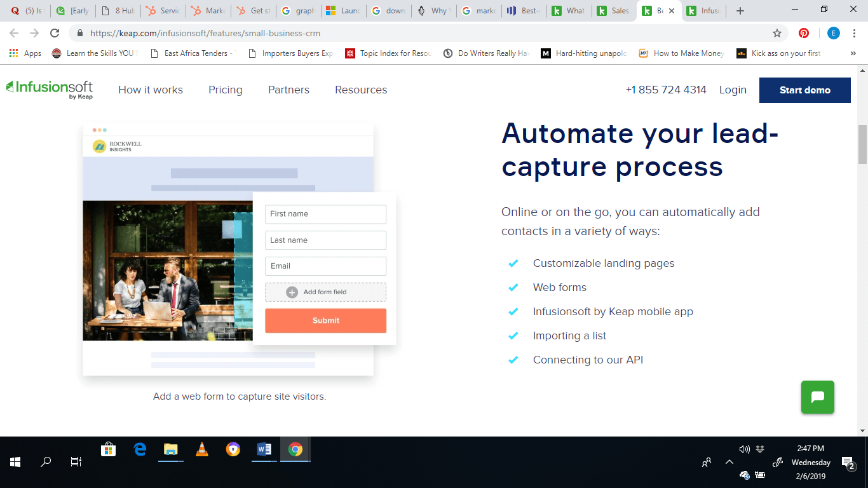Bookmark this page with the star icon
This screenshot has width=868, height=488.
click(x=776, y=33)
